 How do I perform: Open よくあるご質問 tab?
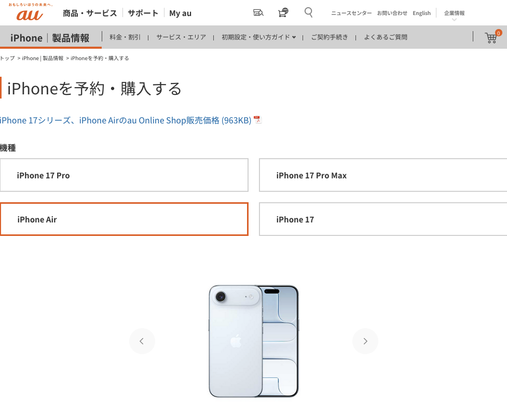(386, 37)
